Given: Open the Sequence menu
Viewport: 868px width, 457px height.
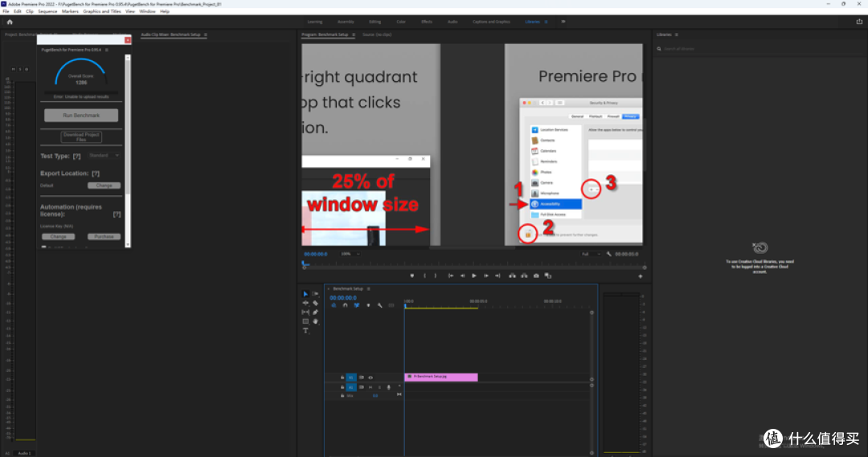Looking at the screenshot, I should [47, 11].
